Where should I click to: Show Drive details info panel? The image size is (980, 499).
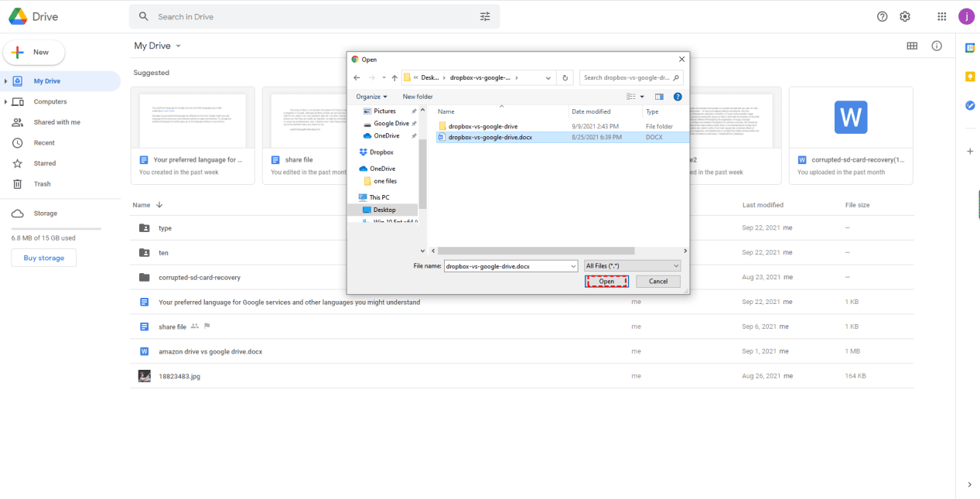(937, 46)
